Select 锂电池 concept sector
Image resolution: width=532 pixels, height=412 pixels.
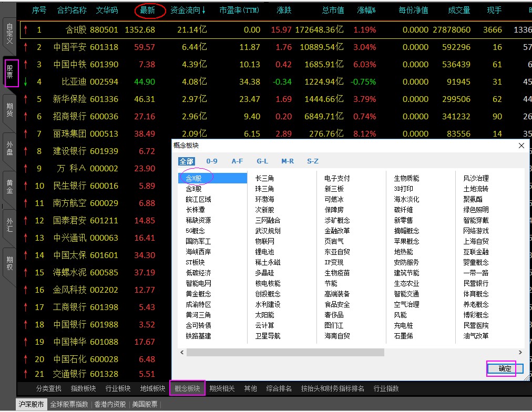coord(264,252)
